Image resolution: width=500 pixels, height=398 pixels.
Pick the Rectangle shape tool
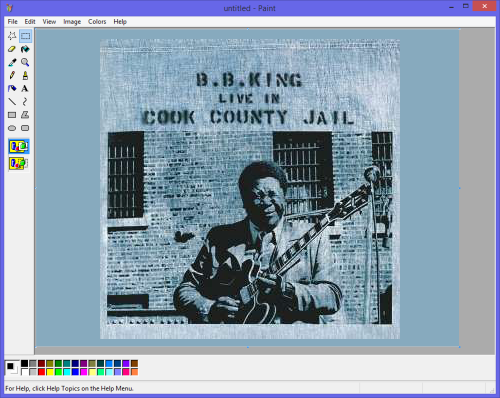coord(12,115)
